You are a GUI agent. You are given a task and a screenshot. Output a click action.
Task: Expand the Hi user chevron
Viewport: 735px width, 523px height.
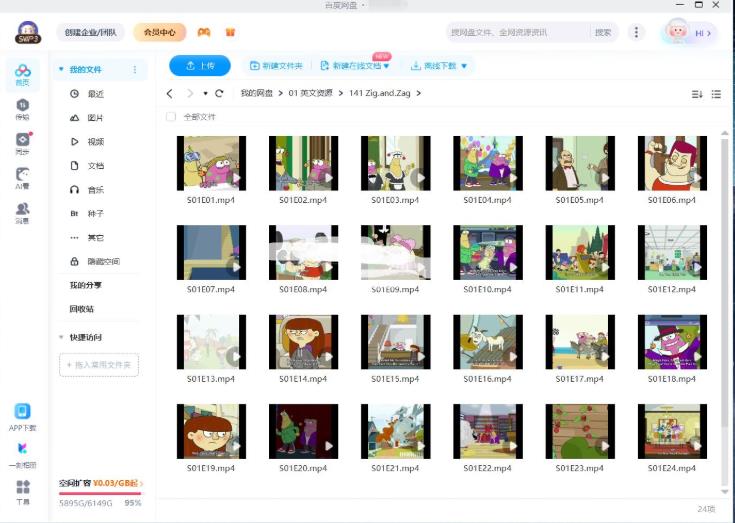[x=709, y=33]
